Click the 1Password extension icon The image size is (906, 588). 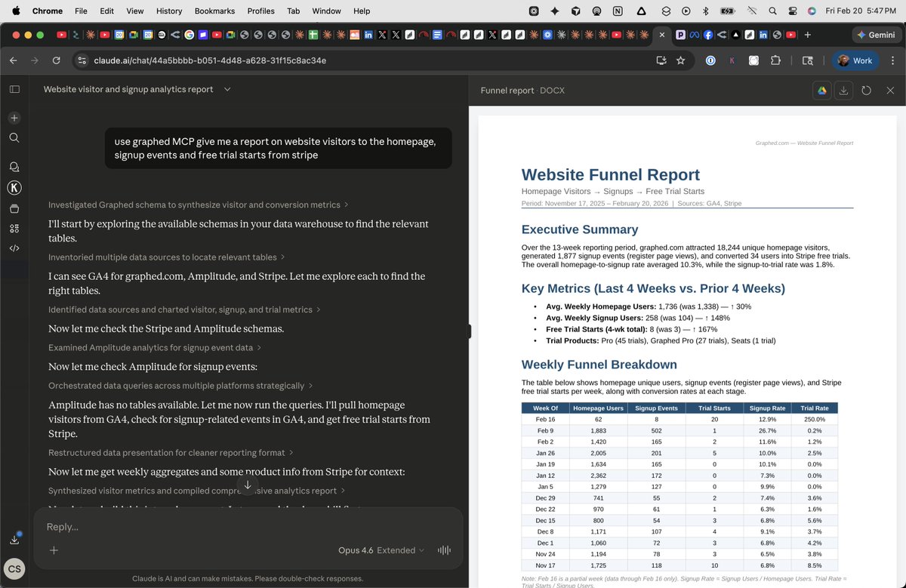pos(710,60)
